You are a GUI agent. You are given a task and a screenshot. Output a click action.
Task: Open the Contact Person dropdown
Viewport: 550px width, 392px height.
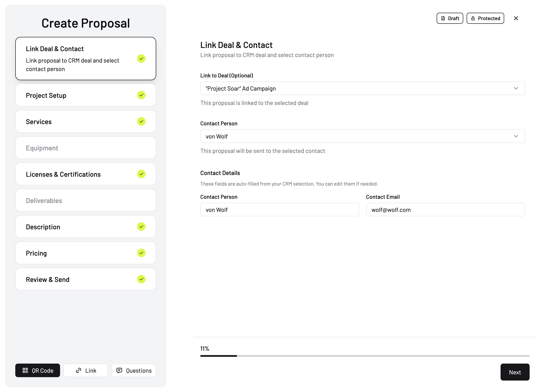[x=362, y=136]
